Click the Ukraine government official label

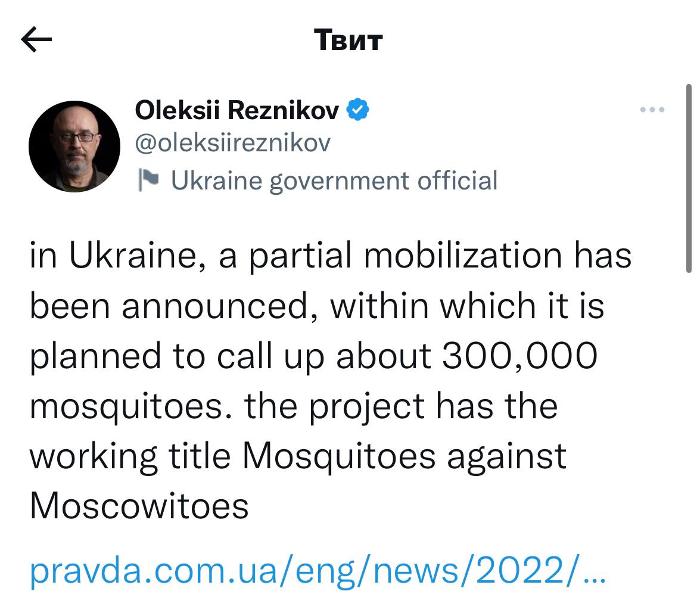(x=334, y=180)
